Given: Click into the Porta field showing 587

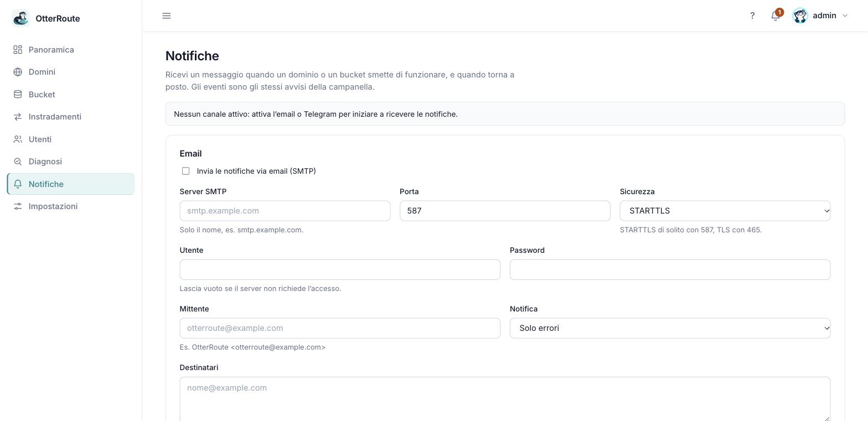Looking at the screenshot, I should point(505,211).
